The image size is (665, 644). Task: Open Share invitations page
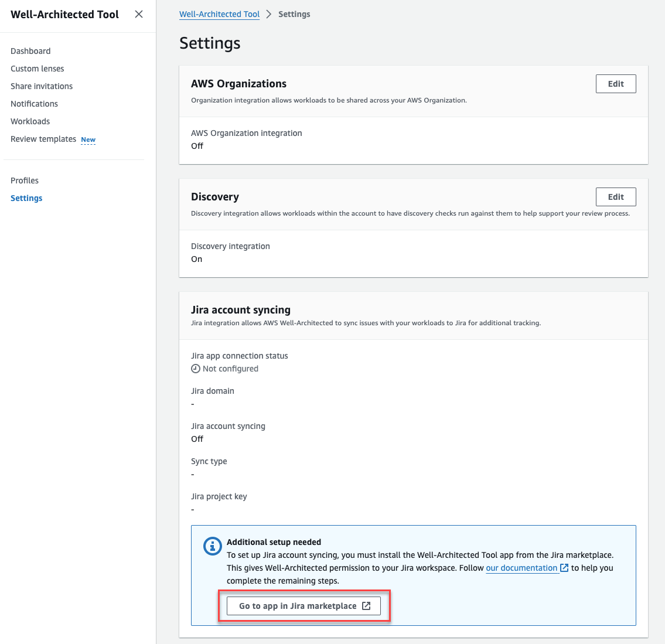(x=42, y=86)
